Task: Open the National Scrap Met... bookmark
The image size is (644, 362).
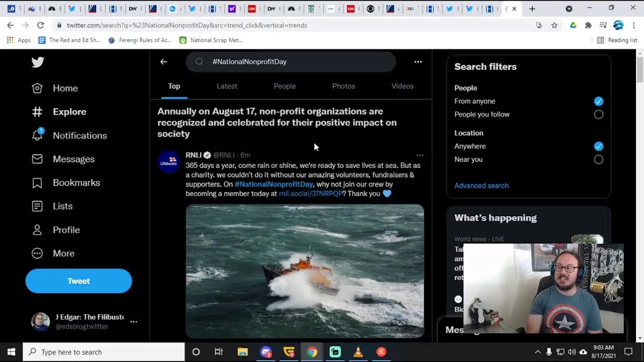Action: point(211,40)
